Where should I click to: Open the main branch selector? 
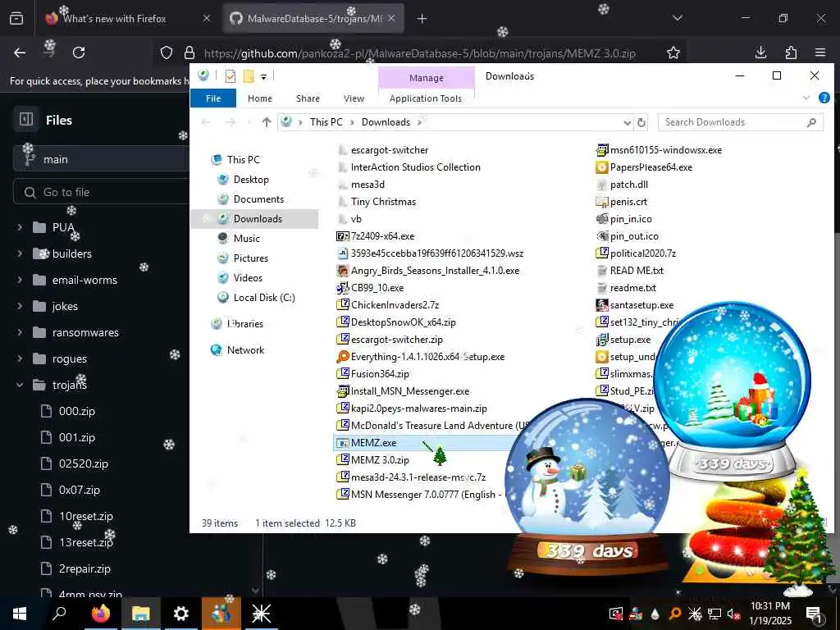coord(102,159)
